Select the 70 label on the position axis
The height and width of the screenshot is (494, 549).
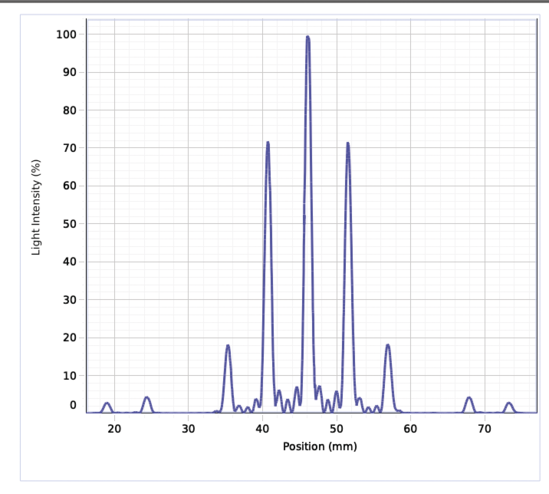(x=485, y=429)
